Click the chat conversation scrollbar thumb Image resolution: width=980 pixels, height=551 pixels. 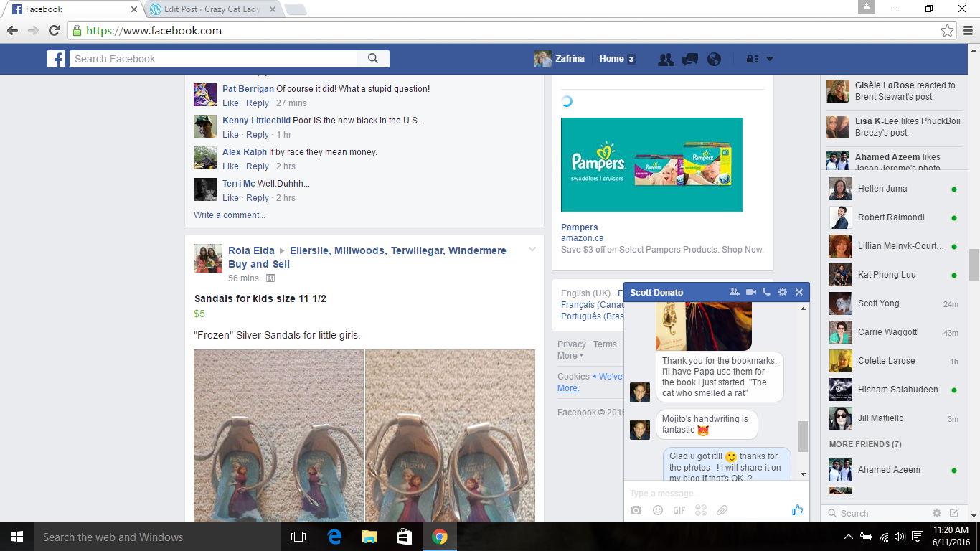[x=803, y=435]
